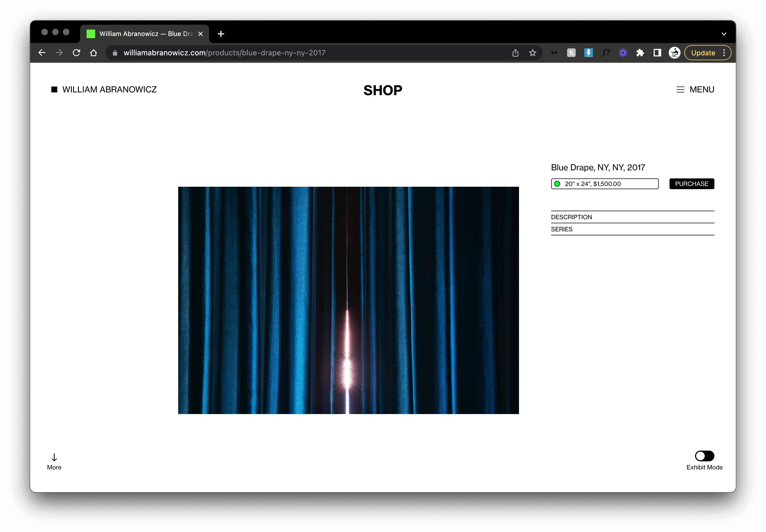This screenshot has width=766, height=532.
Task: Open the extensions puzzle piece icon
Action: click(640, 53)
